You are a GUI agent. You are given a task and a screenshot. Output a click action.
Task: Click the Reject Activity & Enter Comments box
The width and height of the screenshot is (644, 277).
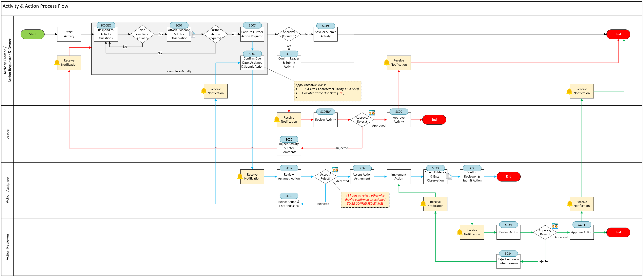click(289, 148)
